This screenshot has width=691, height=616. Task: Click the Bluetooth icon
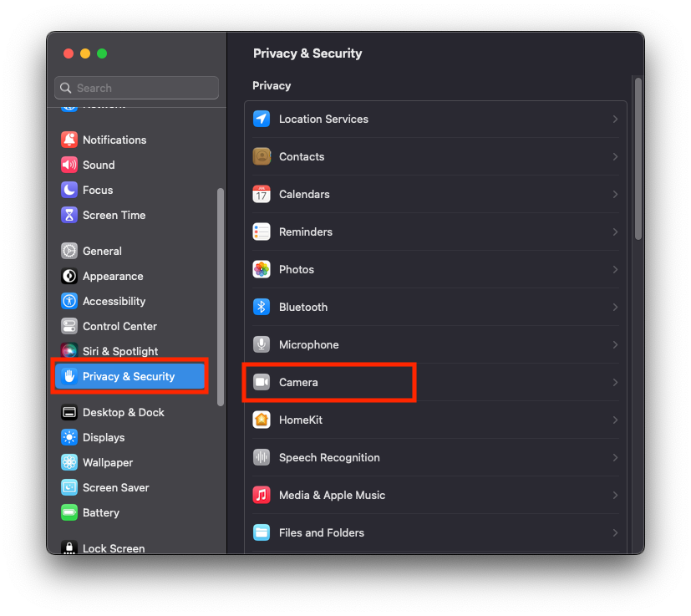(x=262, y=307)
